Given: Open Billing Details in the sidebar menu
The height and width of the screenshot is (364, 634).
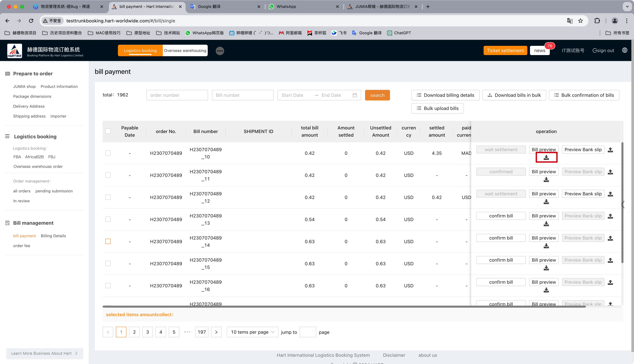Looking at the screenshot, I should tap(53, 236).
